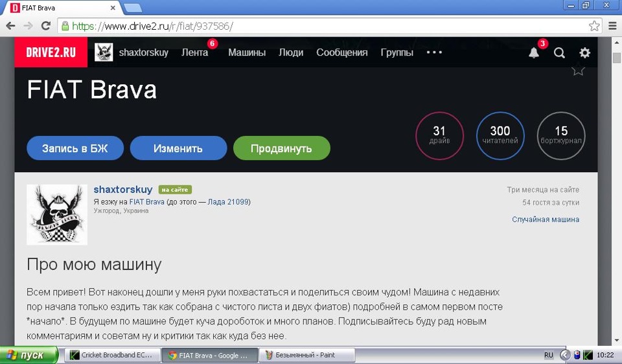The height and width of the screenshot is (364, 622).
Task: Click the green HTTPS padlock icon
Action: tap(65, 26)
